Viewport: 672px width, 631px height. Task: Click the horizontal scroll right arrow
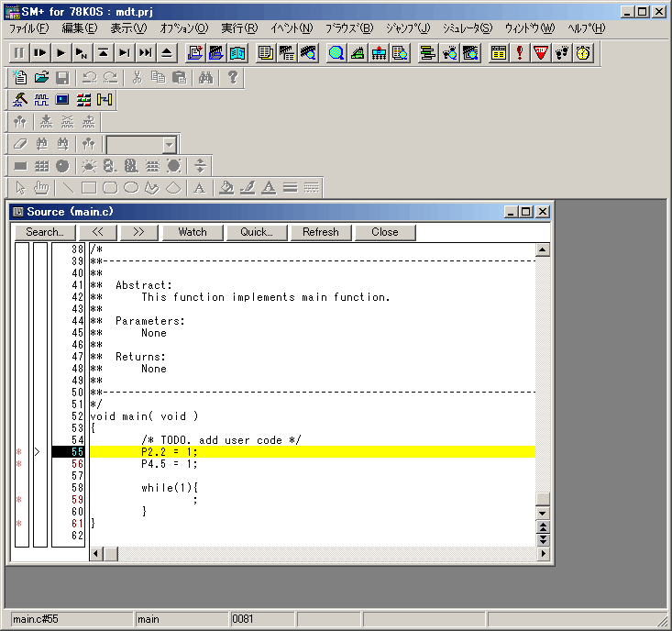(543, 554)
